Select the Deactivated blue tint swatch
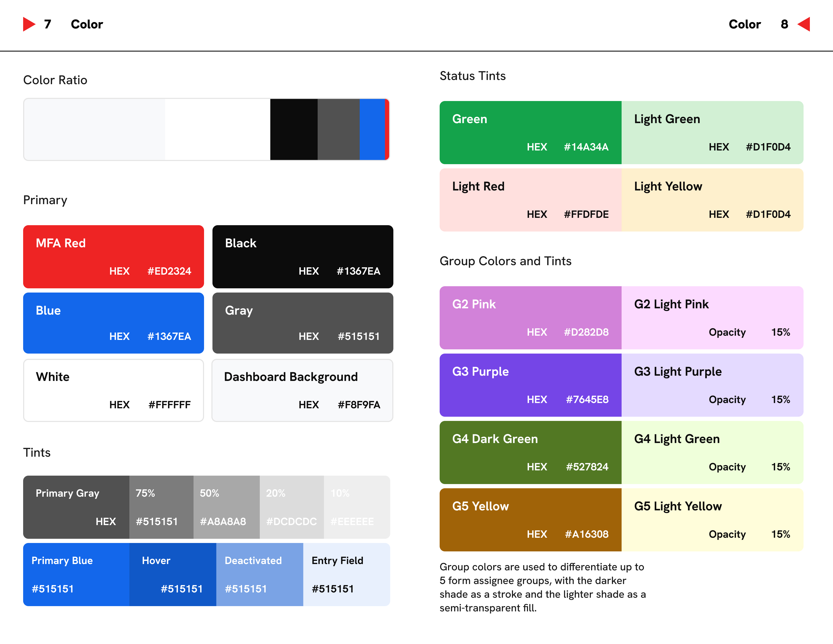Screen dimensions: 833x644 pos(259,574)
